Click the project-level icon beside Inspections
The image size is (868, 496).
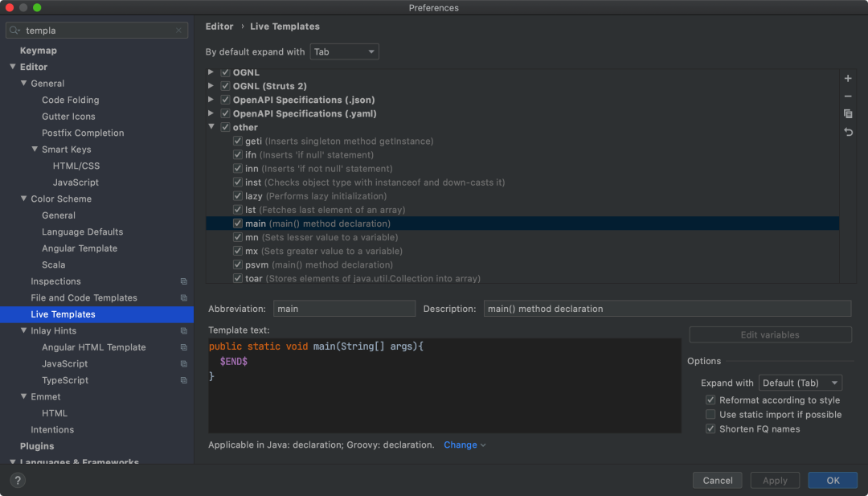(x=183, y=281)
